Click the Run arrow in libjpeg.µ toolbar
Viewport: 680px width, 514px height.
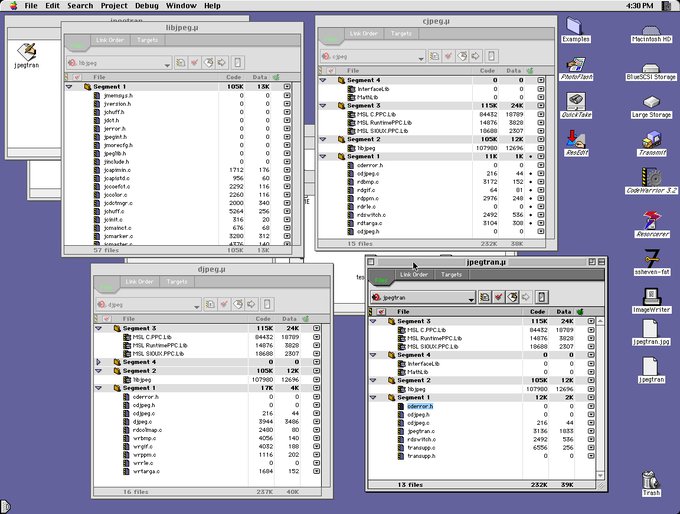point(222,62)
